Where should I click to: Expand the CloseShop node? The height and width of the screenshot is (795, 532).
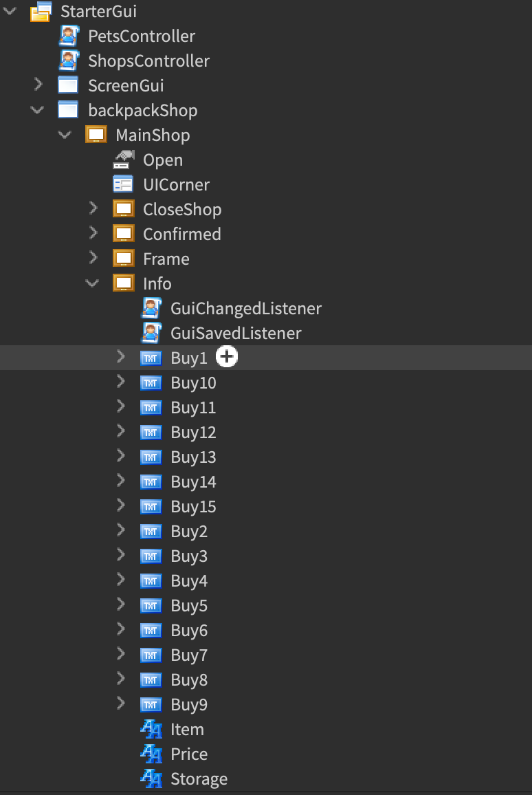tap(93, 209)
